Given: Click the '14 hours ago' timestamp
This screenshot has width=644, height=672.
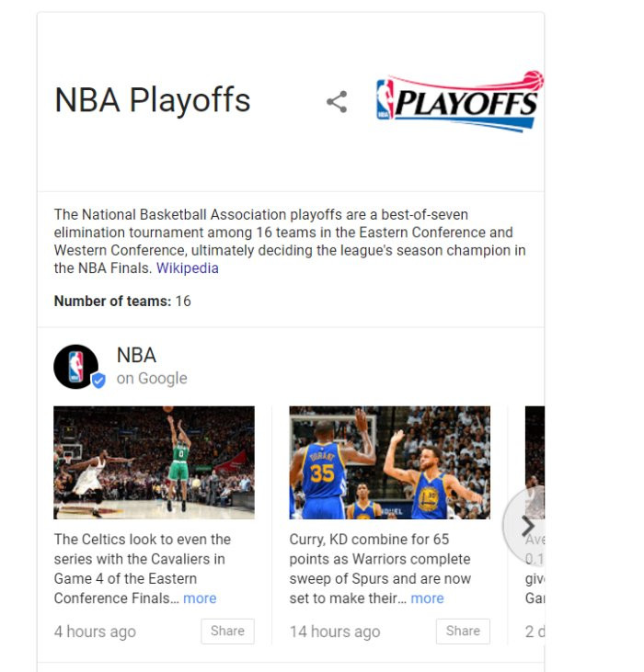Looking at the screenshot, I should click(335, 632).
